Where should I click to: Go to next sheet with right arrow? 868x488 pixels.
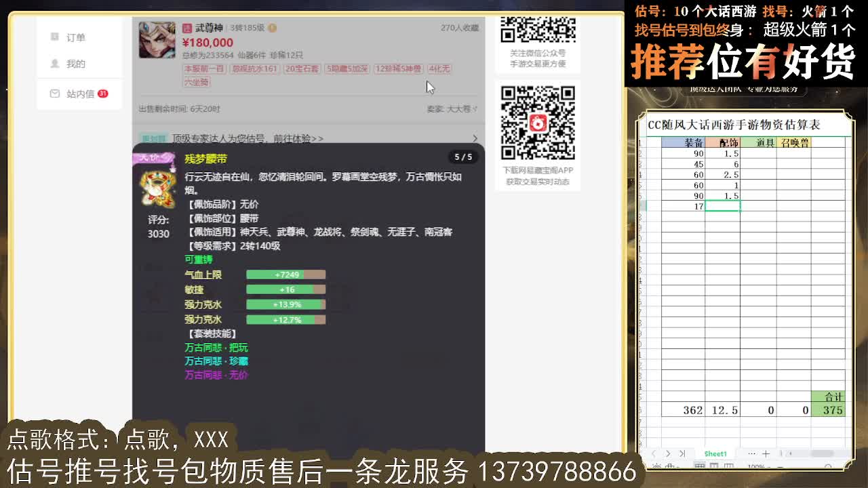coord(668,453)
